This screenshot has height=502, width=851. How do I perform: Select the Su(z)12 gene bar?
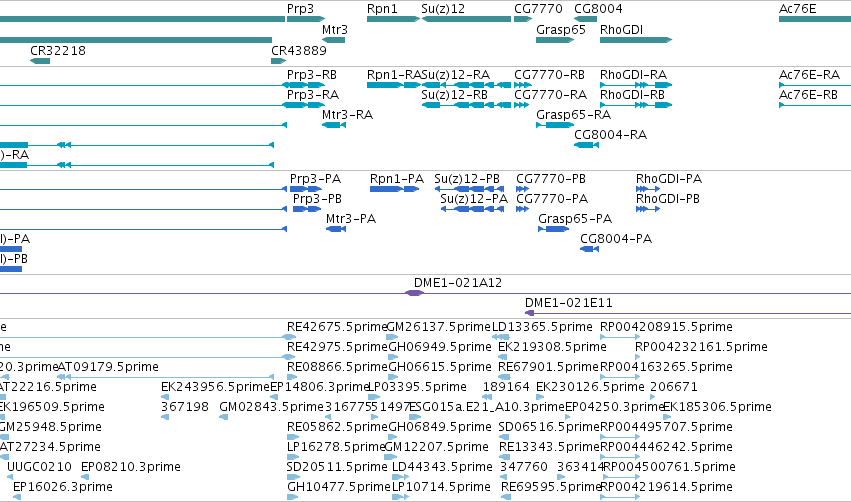466,20
